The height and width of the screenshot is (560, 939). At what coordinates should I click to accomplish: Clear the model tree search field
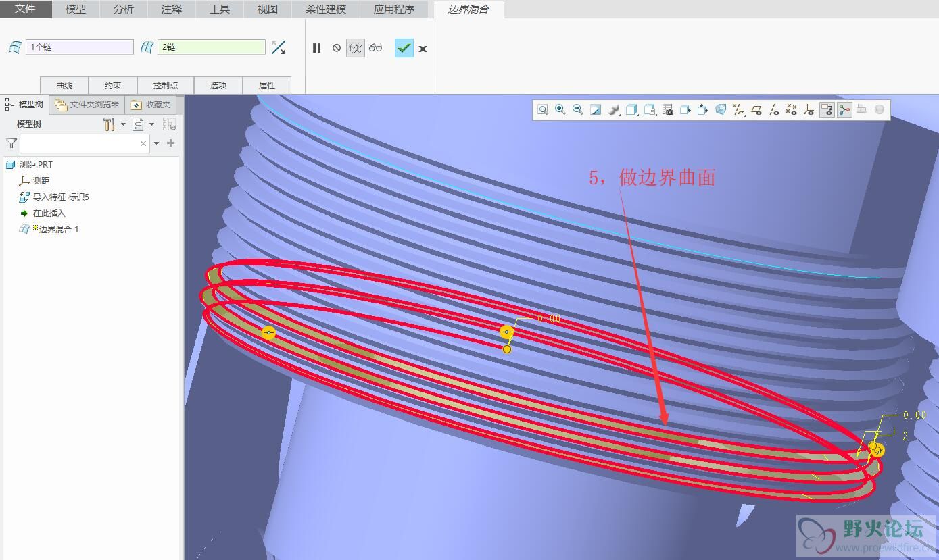click(143, 143)
